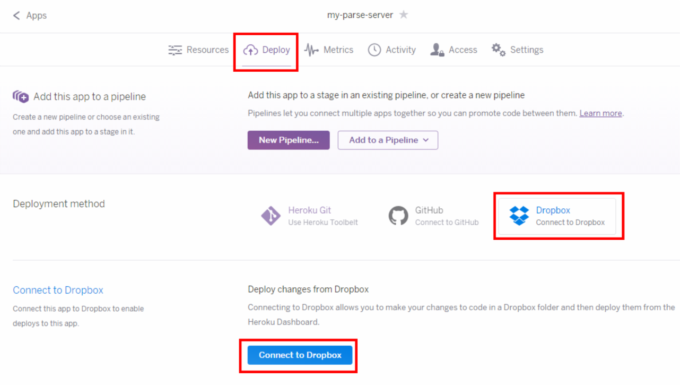Click the Metrics pulse icon

[x=311, y=50]
